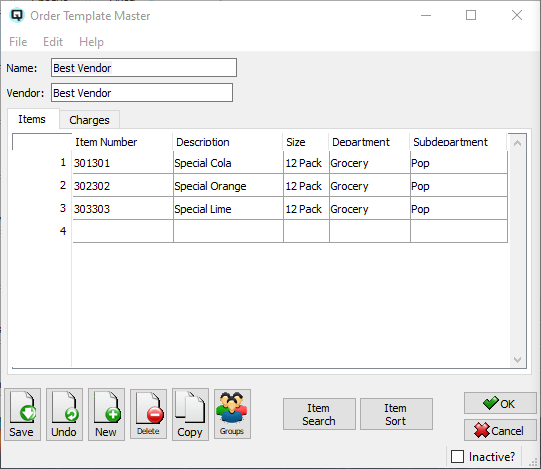Click the Save icon button
This screenshot has width=541, height=469.
[22, 414]
